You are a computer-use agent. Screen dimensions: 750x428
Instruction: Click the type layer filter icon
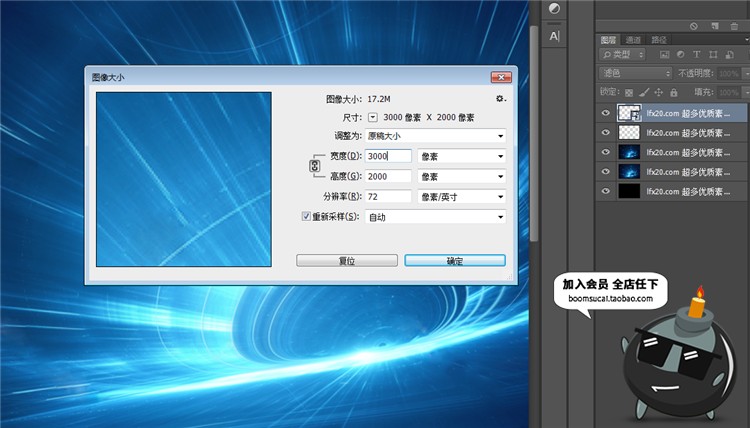coord(695,54)
